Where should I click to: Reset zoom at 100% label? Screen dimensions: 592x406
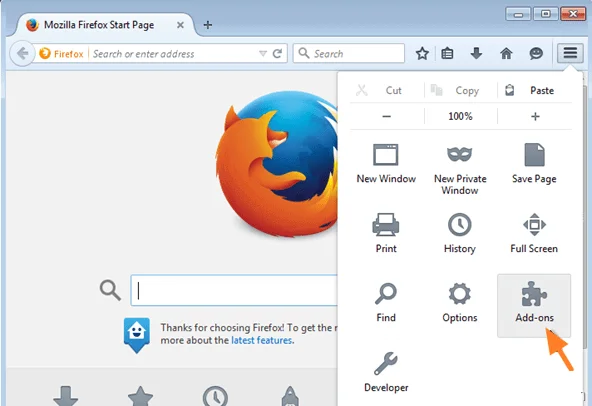tap(461, 116)
